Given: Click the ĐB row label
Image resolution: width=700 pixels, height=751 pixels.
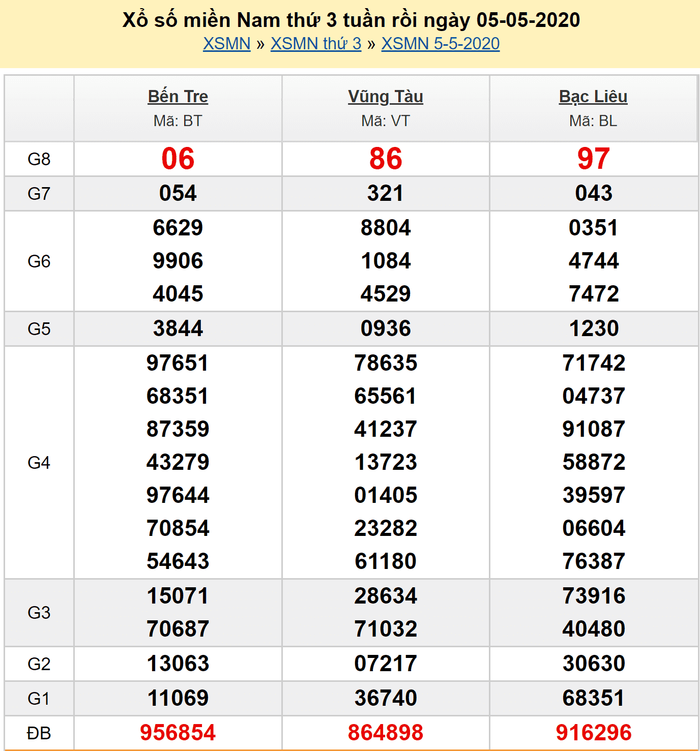Looking at the screenshot, I should click(x=39, y=733).
